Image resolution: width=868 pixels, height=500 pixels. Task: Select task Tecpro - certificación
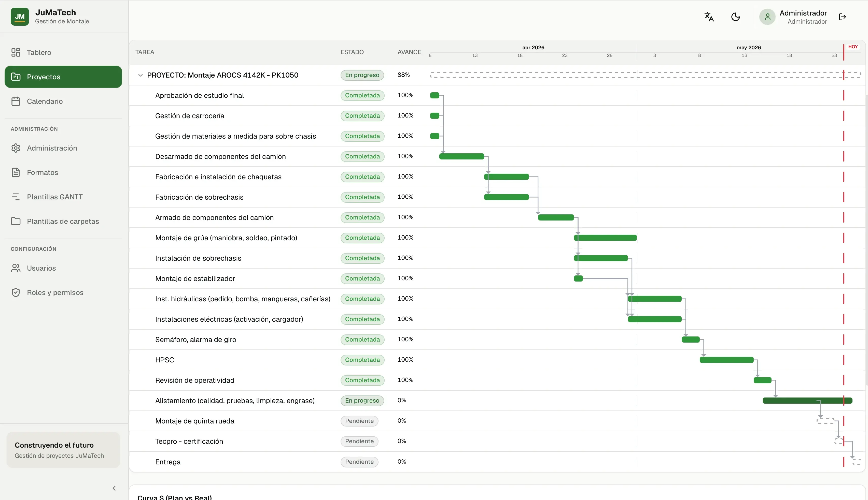[x=189, y=441]
